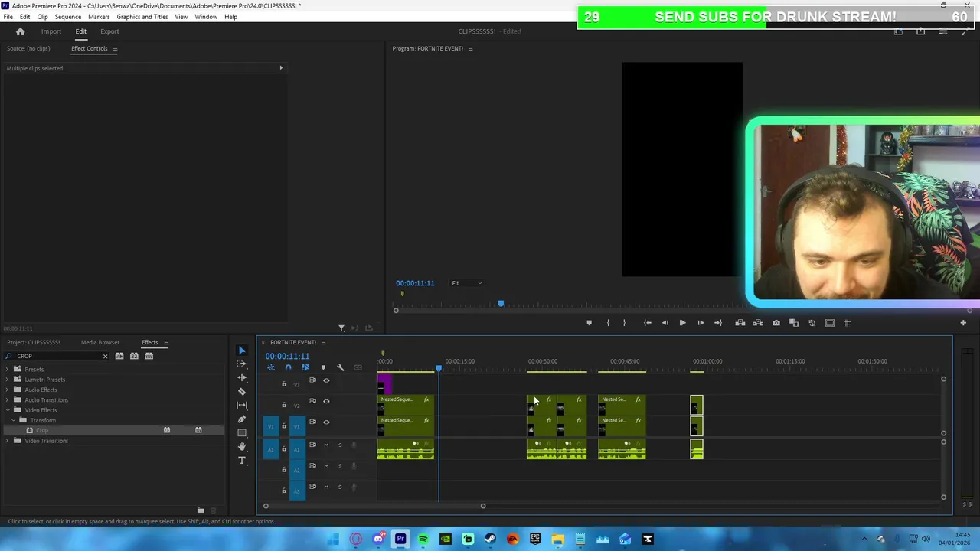Select the Hand tool
This screenshot has height=551, width=980.
pos(242,446)
